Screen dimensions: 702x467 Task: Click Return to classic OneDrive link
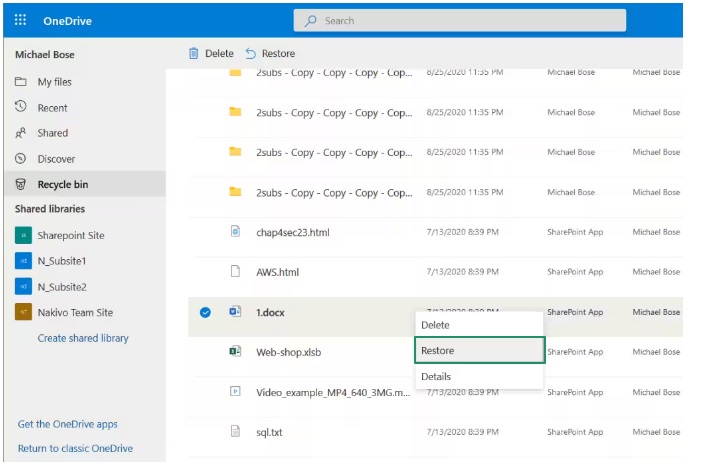coord(75,448)
